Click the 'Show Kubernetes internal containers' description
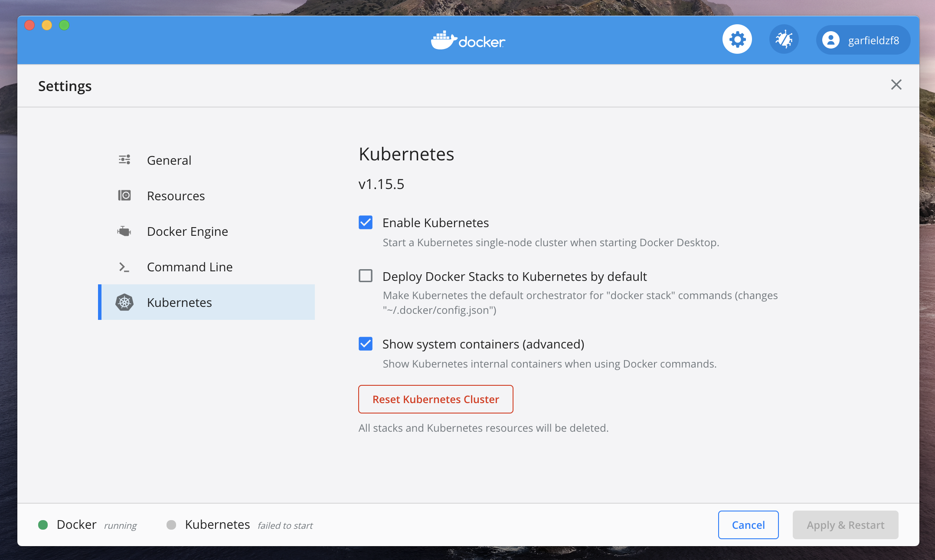The height and width of the screenshot is (560, 935). [x=549, y=364]
